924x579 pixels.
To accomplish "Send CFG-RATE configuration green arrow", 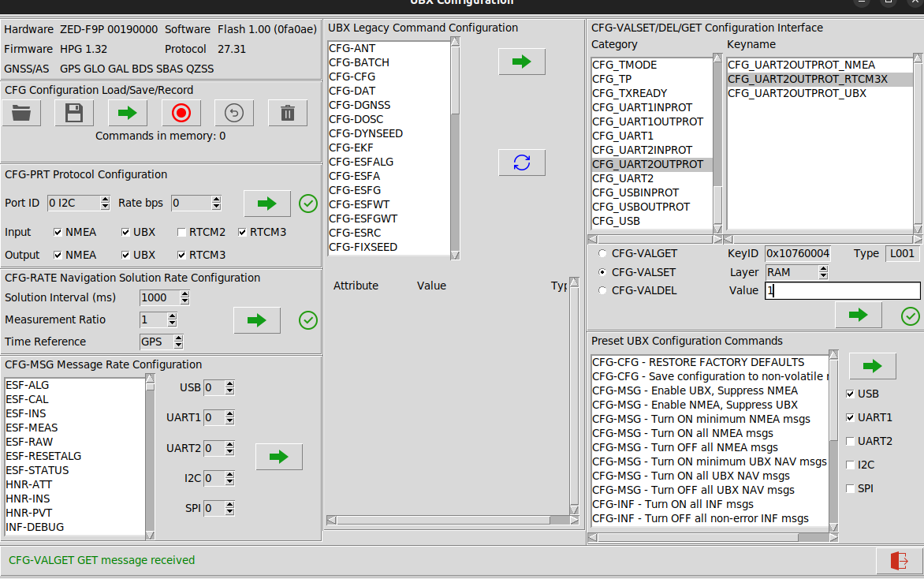I will pos(257,320).
